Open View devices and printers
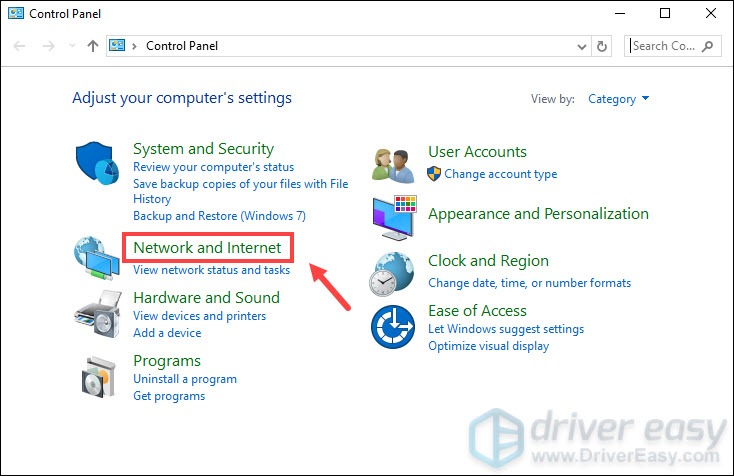This screenshot has width=734, height=476. pyautogui.click(x=199, y=316)
